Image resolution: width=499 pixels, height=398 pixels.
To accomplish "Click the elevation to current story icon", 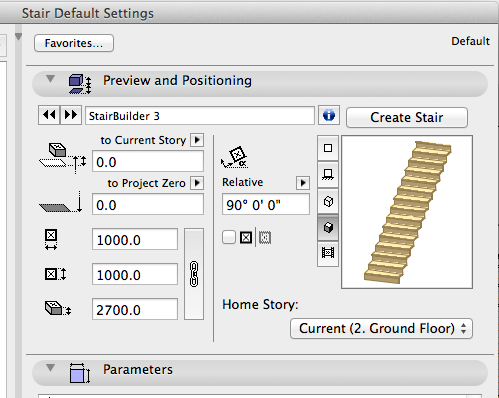I will tap(63, 158).
